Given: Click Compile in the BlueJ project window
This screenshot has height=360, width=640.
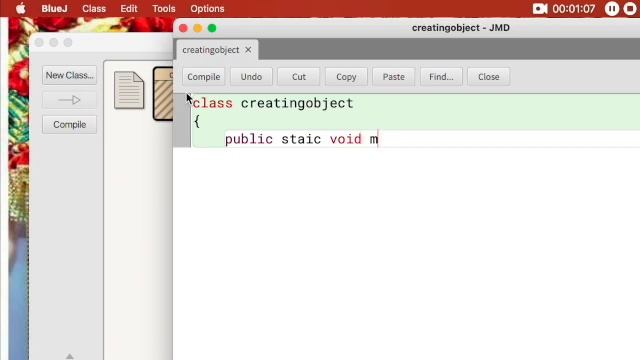Looking at the screenshot, I should 69,124.
